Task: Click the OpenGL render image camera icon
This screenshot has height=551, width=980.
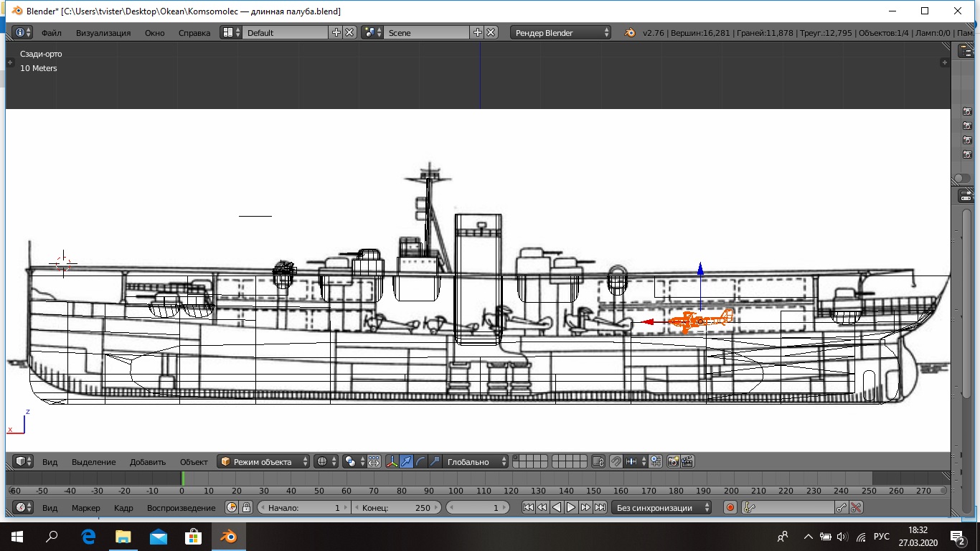Action: [673, 461]
